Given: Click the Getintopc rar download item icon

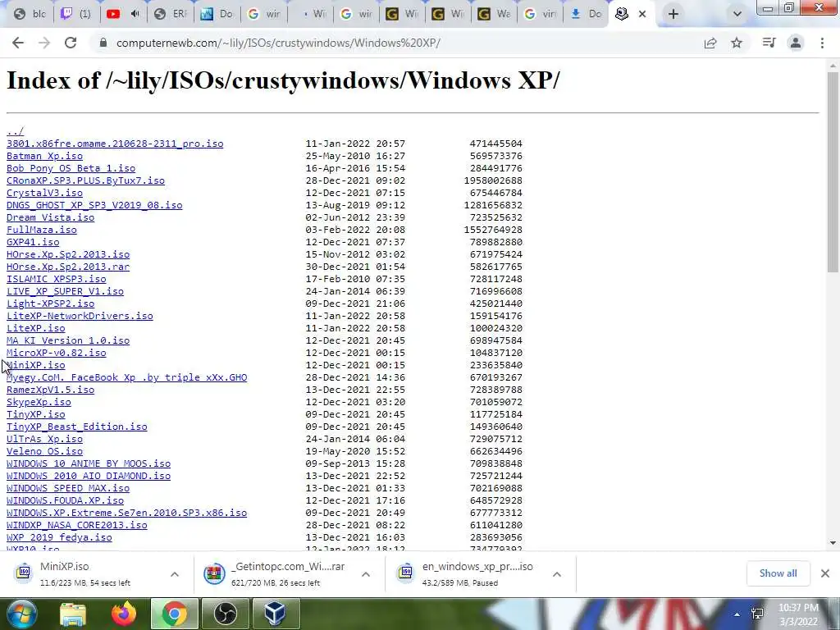Looking at the screenshot, I should tap(214, 573).
